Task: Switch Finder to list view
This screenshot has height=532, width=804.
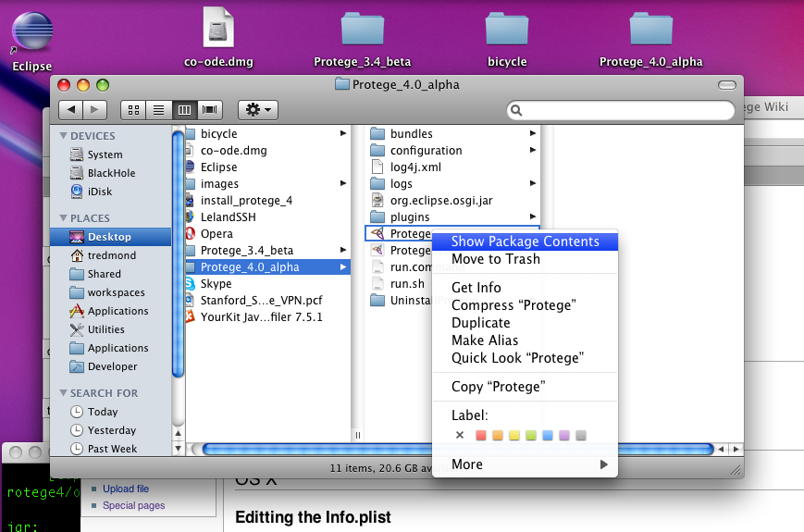Action: [x=159, y=110]
